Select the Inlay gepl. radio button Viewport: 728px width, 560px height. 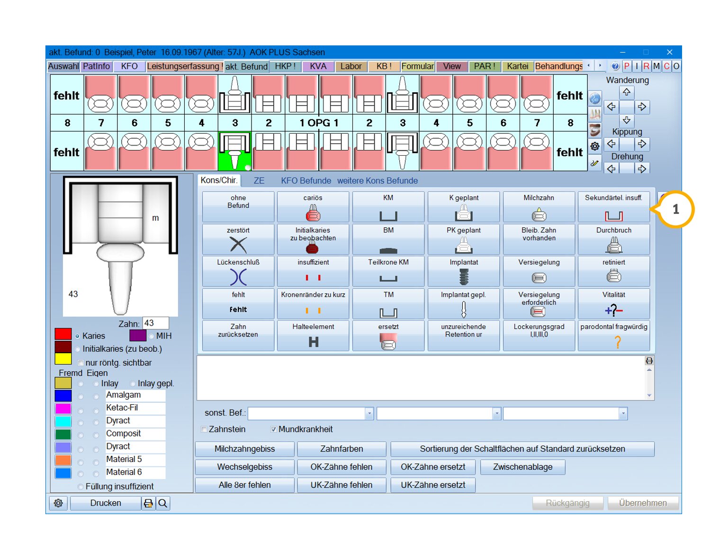[x=133, y=383]
